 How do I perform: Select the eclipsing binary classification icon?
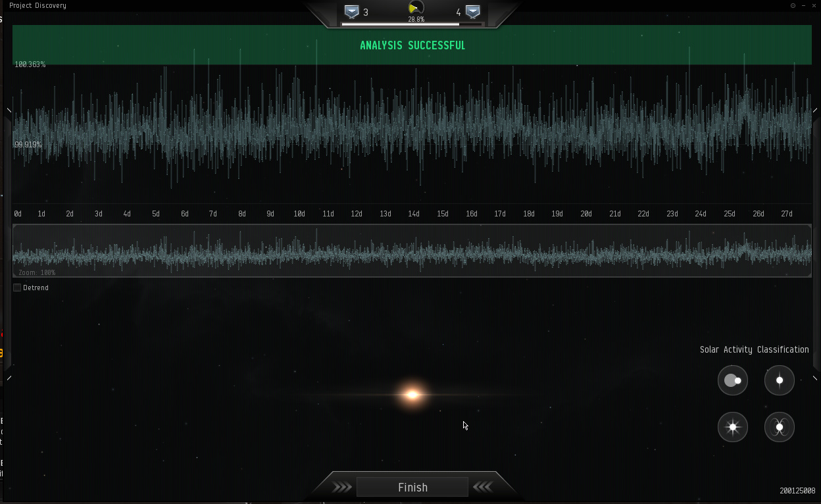pyautogui.click(x=732, y=380)
